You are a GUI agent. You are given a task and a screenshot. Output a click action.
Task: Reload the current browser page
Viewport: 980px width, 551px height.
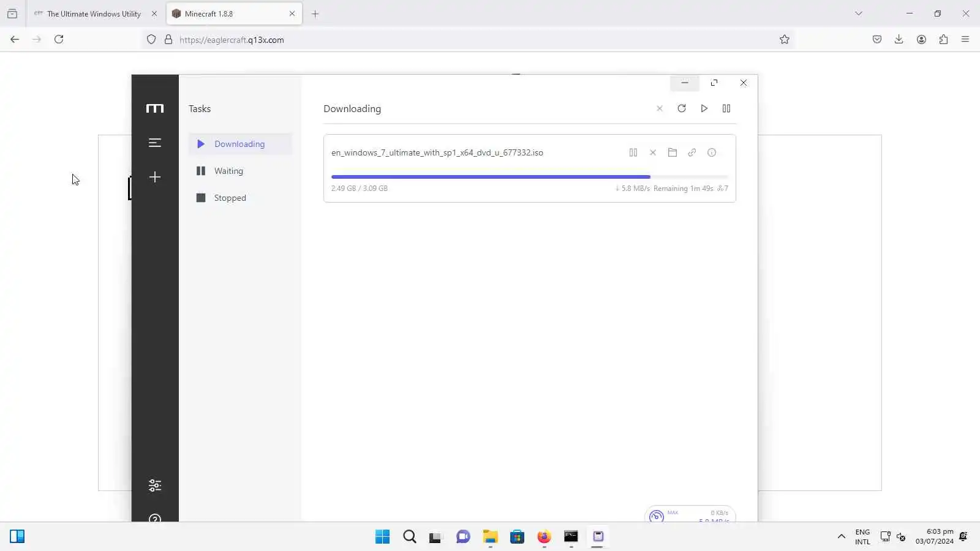click(x=59, y=39)
